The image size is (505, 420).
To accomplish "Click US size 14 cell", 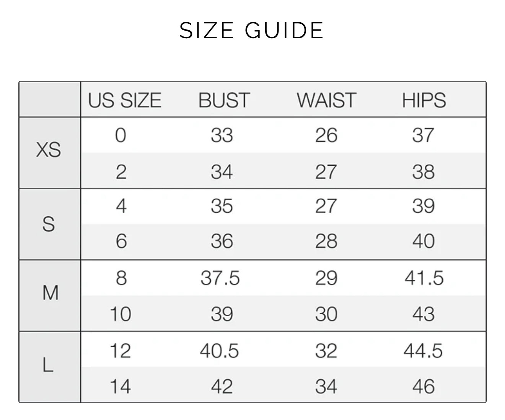I will pyautogui.click(x=120, y=386).
